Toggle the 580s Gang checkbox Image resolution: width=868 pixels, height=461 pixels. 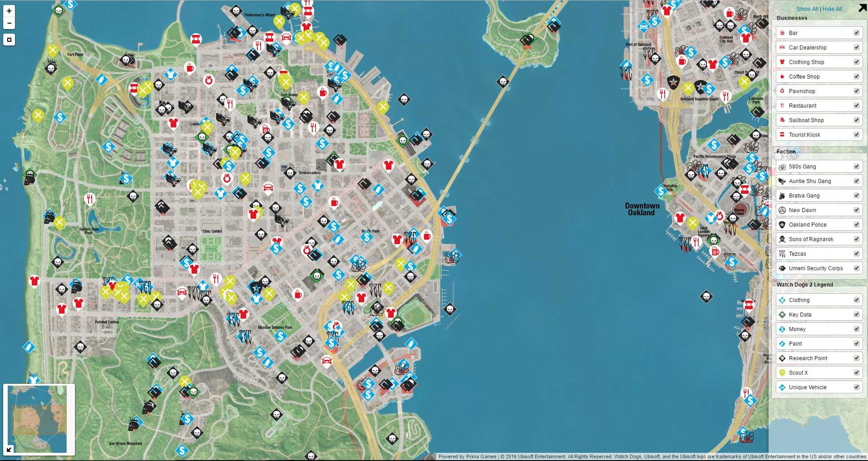(856, 166)
